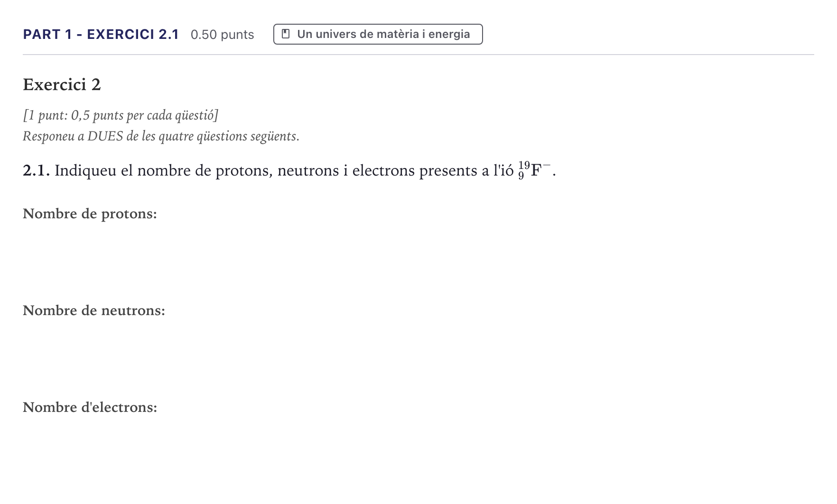Image resolution: width=837 pixels, height=504 pixels.
Task: Click the atomic number 9 subscript
Action: pos(521,176)
